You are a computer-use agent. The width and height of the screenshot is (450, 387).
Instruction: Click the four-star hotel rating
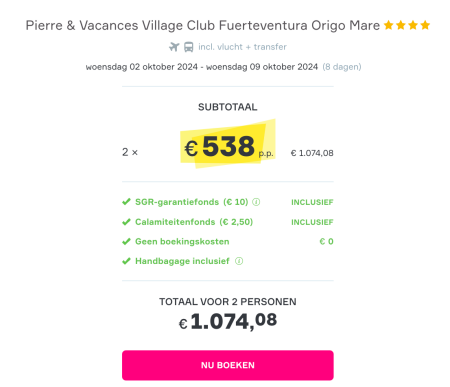click(407, 25)
